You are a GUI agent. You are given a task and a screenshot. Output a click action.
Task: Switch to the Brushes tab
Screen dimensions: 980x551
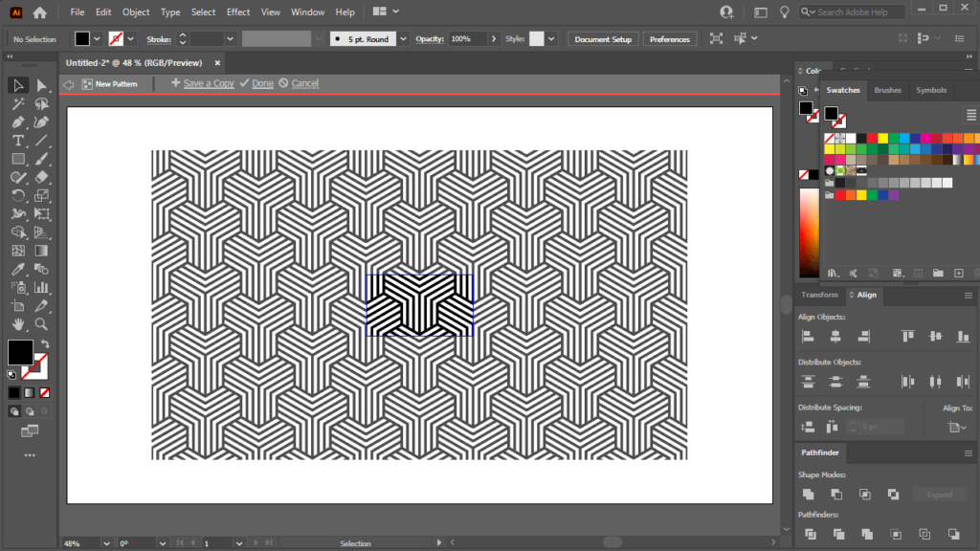tap(886, 90)
